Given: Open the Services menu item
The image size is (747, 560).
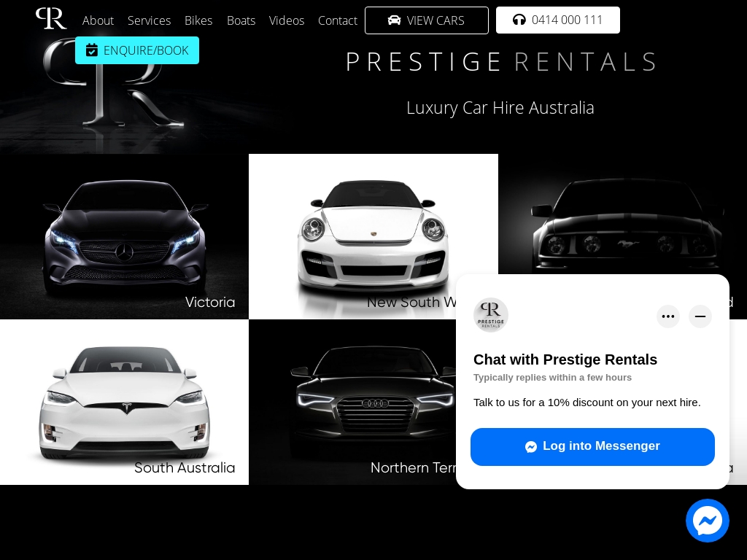Looking at the screenshot, I should [149, 20].
